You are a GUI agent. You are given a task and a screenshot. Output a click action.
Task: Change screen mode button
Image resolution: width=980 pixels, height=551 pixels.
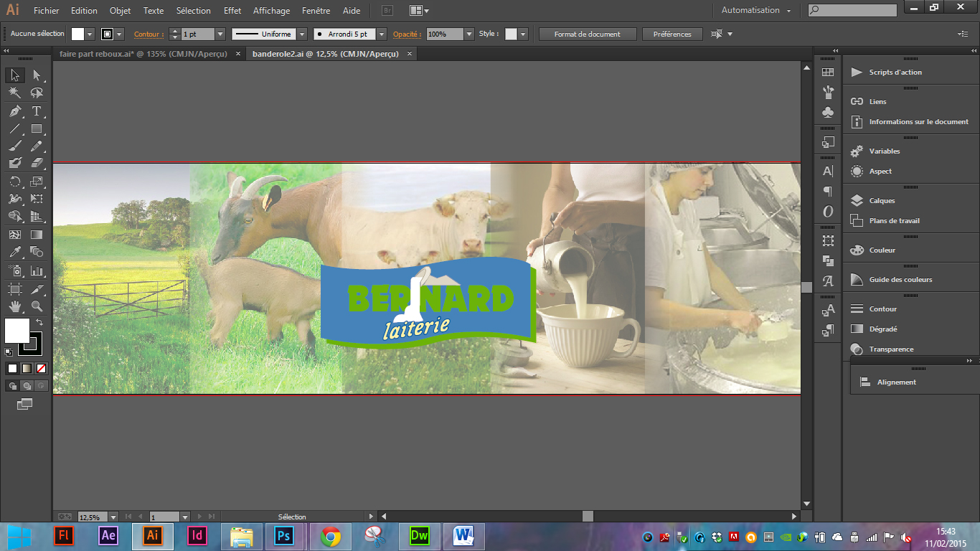click(25, 405)
